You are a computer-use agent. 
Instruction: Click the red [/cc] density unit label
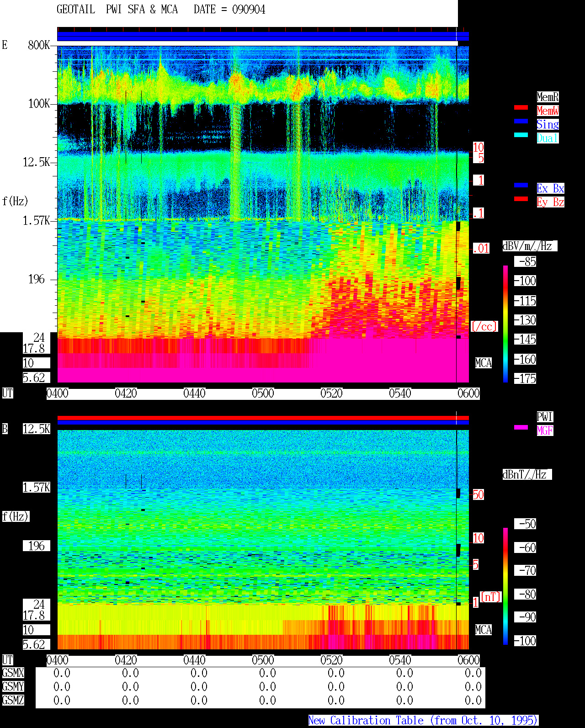(484, 327)
